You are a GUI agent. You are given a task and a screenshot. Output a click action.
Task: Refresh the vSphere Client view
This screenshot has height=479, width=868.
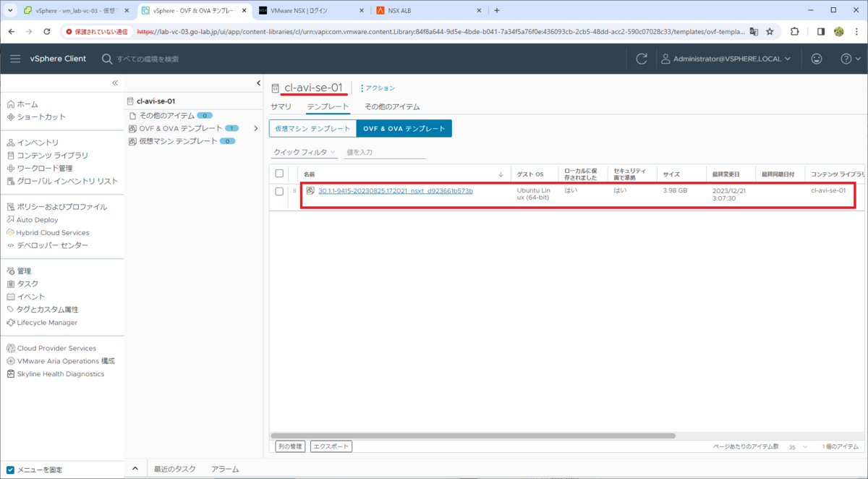pyautogui.click(x=641, y=59)
